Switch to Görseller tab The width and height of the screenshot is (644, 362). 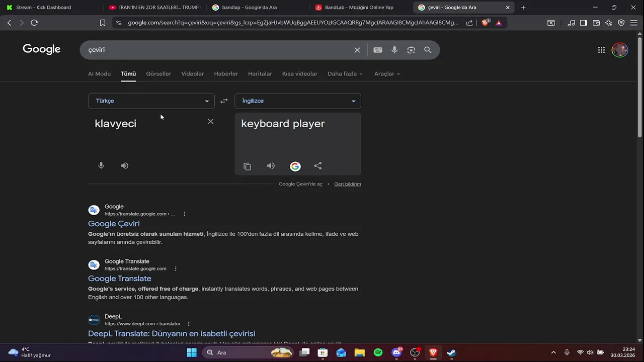click(158, 74)
